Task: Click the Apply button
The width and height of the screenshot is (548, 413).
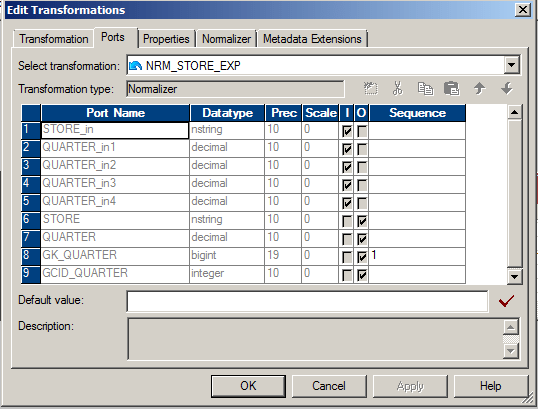Action: (x=410, y=386)
